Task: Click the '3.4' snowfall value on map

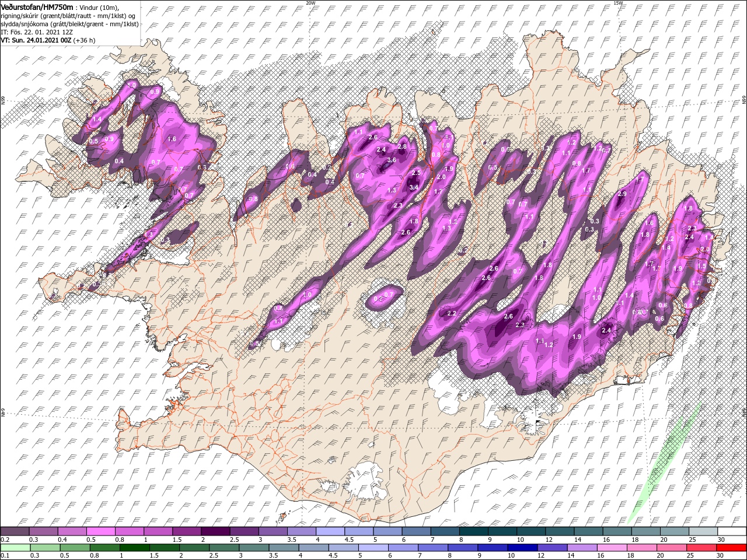Action: pos(414,187)
